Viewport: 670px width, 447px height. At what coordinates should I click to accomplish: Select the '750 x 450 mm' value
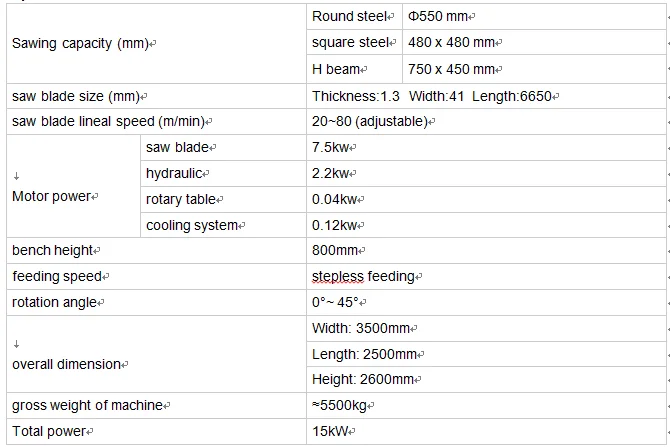click(452, 69)
